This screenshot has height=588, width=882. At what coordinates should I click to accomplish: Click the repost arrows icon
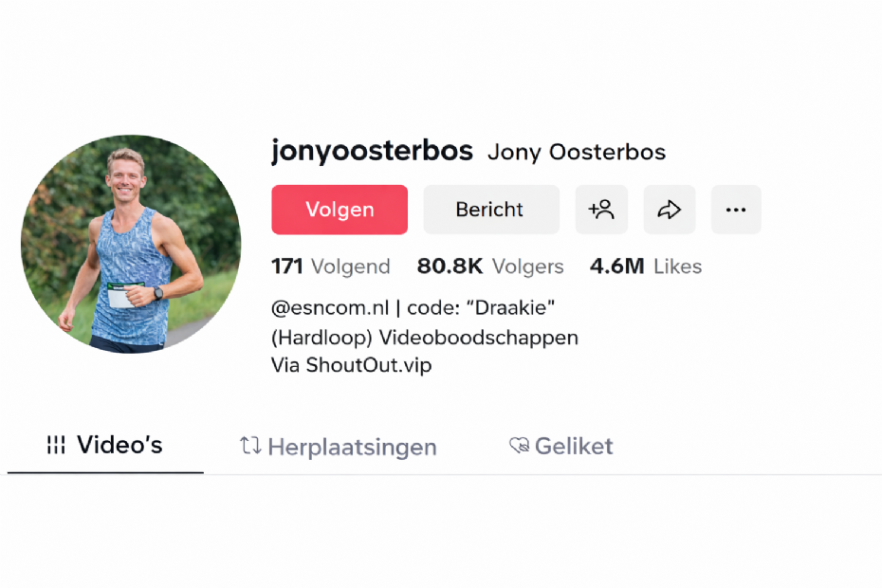(x=250, y=446)
